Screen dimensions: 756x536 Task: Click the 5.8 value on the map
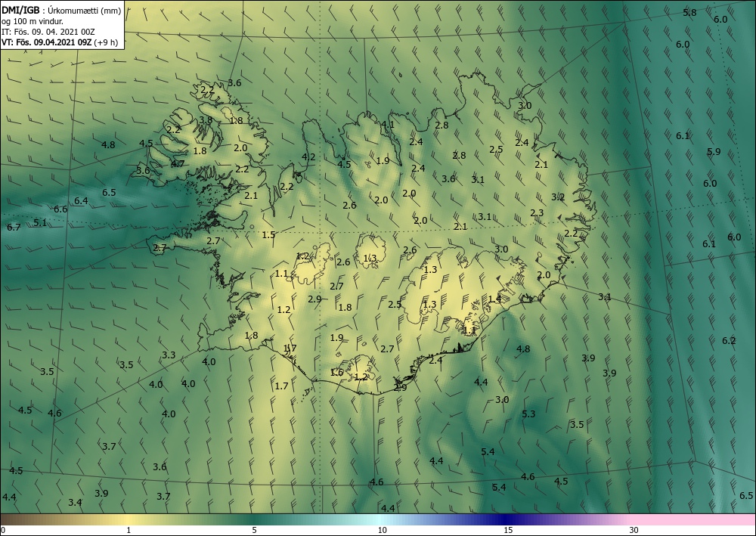pos(689,13)
